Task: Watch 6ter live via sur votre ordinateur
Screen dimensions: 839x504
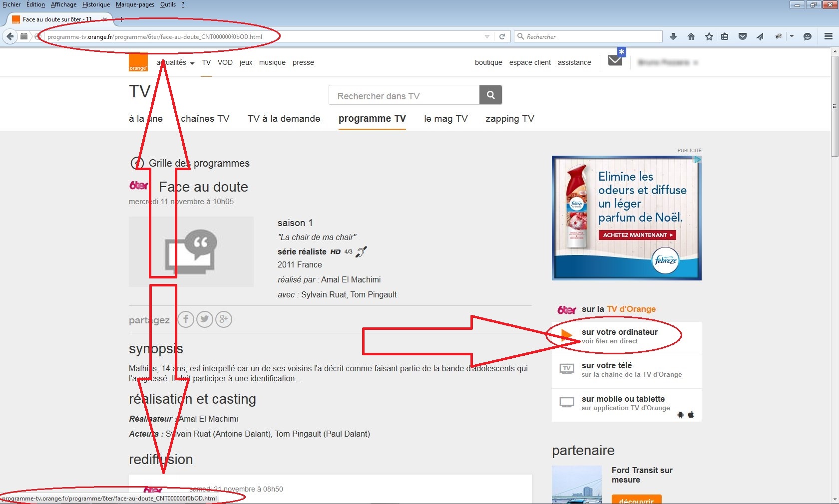Action: 619,336
